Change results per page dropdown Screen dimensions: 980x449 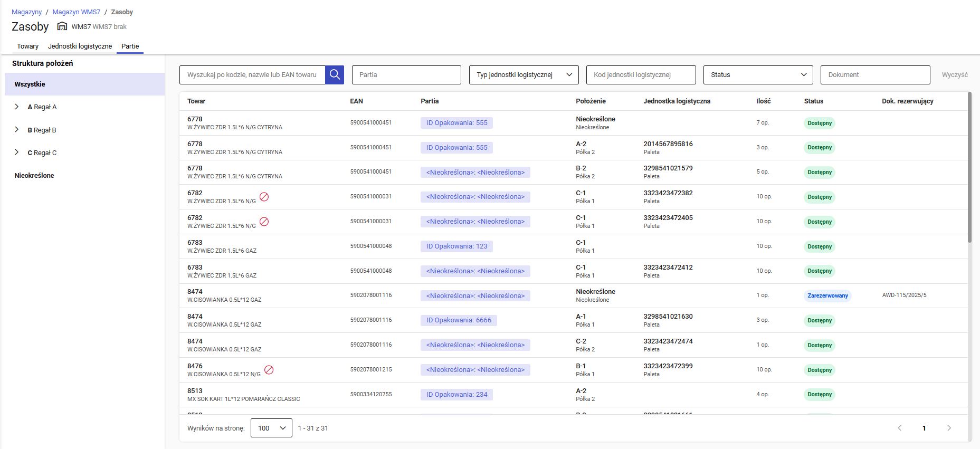coord(271,428)
